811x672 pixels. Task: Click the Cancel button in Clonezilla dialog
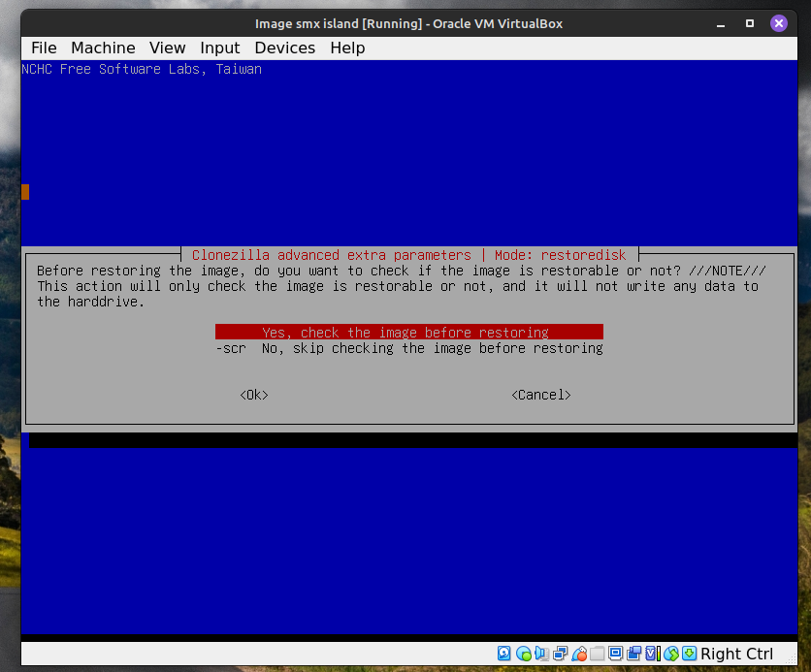[541, 395]
